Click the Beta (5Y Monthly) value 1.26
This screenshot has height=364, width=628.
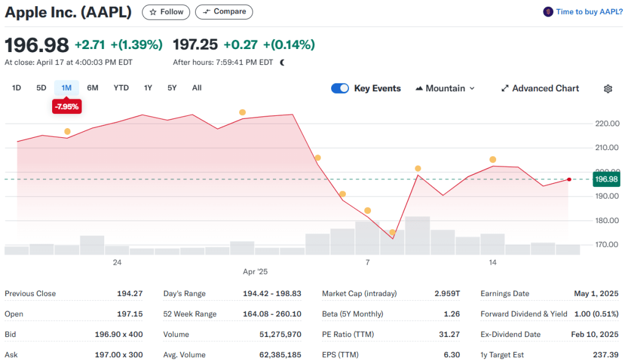pos(452,314)
